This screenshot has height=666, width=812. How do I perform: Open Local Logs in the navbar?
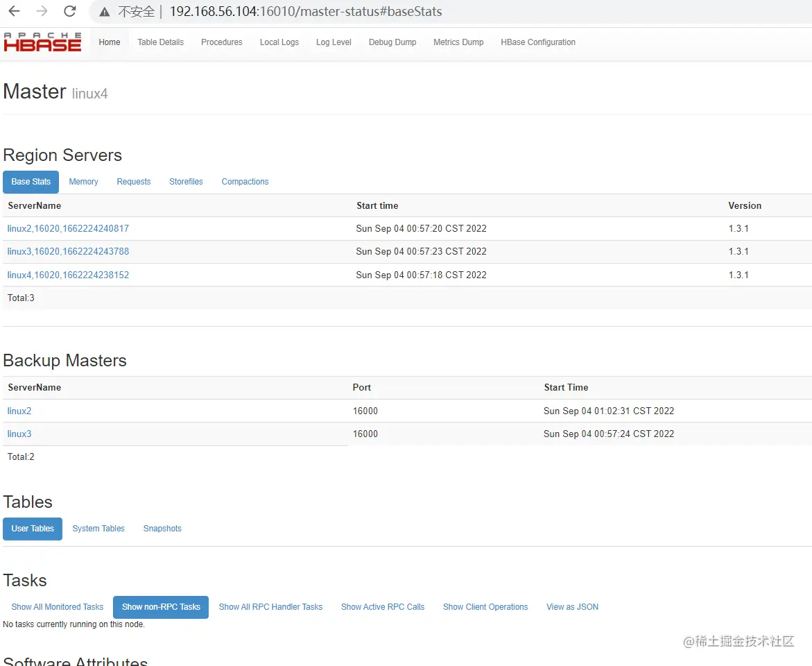coord(279,42)
